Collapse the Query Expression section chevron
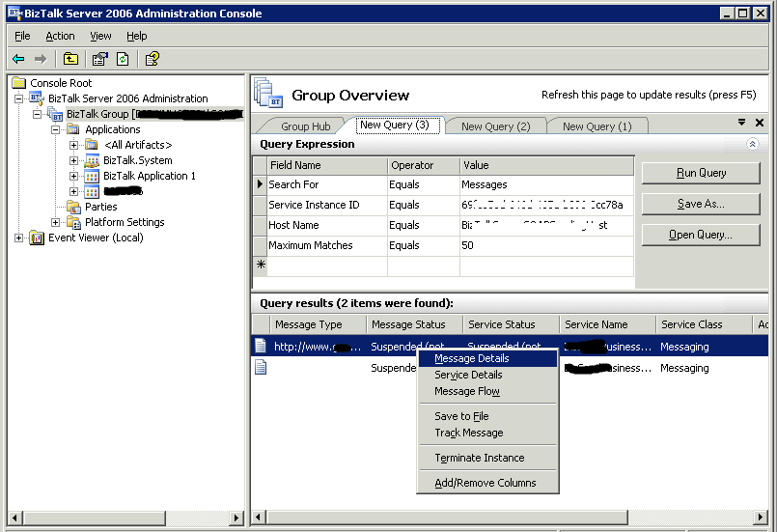This screenshot has height=532, width=777. tap(752, 144)
